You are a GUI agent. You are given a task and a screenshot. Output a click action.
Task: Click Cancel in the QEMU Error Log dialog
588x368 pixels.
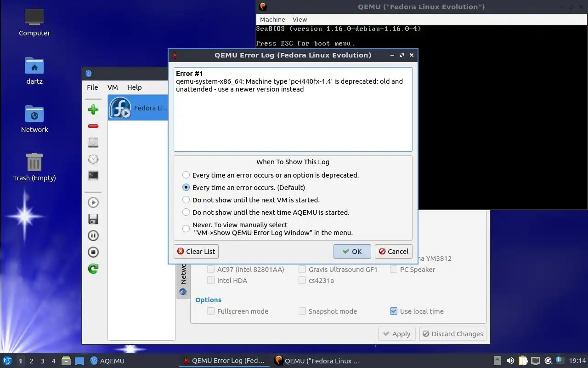pyautogui.click(x=394, y=251)
